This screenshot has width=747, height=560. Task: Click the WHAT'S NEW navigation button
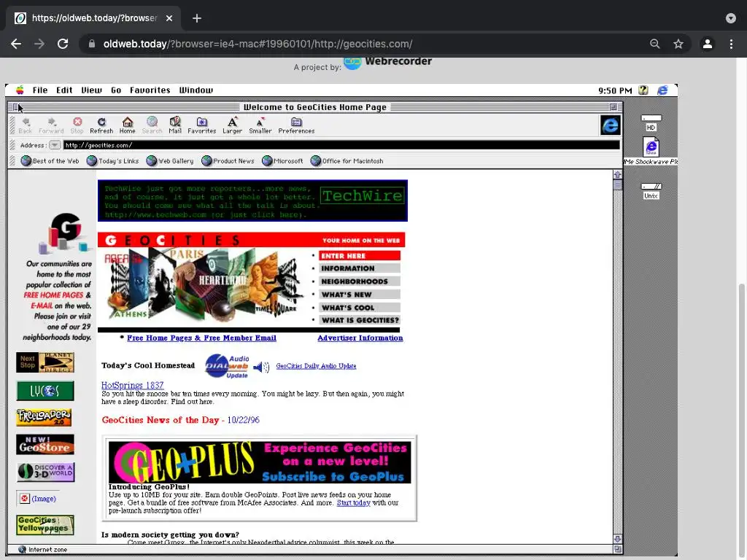coord(360,295)
